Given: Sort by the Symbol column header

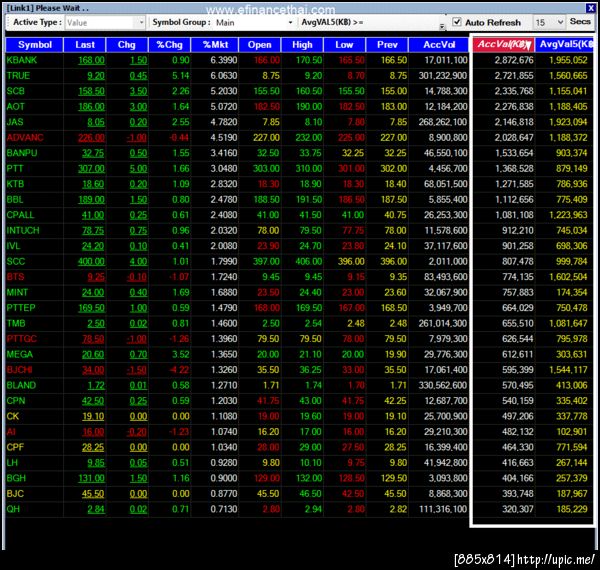Looking at the screenshot, I should [x=34, y=45].
